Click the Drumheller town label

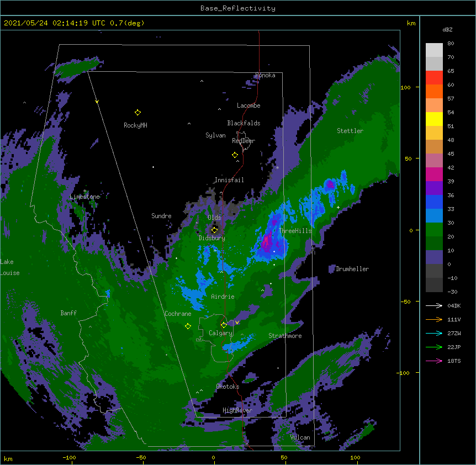(x=352, y=269)
